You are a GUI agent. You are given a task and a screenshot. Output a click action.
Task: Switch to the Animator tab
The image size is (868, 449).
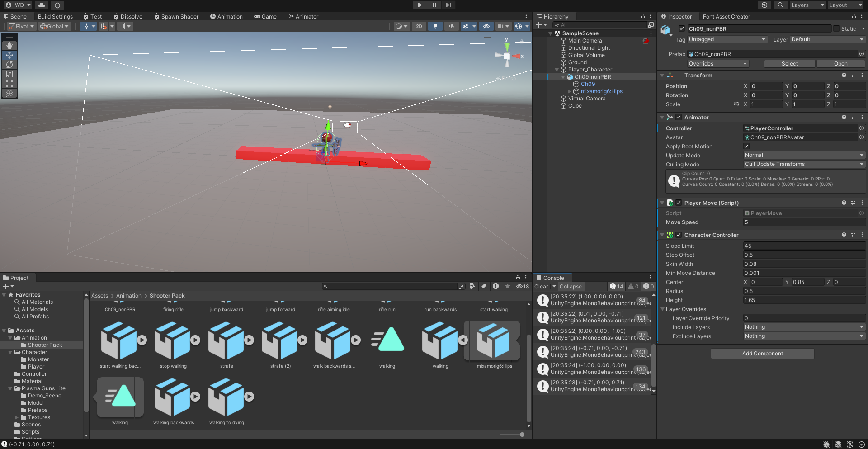click(304, 16)
